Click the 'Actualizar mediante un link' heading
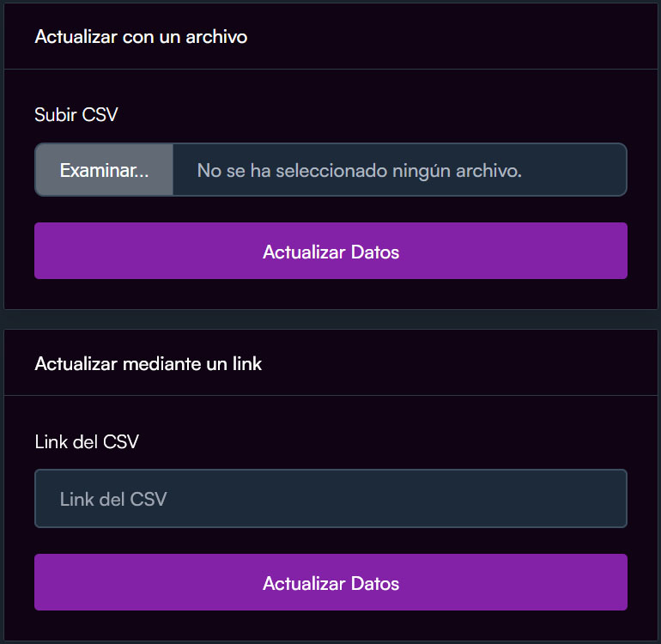This screenshot has width=661, height=644. 149,363
